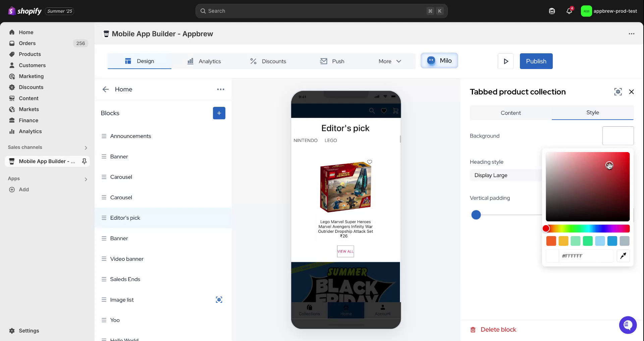Click the focus icon in Tabbed product collection header
644x341 pixels.
click(x=618, y=92)
